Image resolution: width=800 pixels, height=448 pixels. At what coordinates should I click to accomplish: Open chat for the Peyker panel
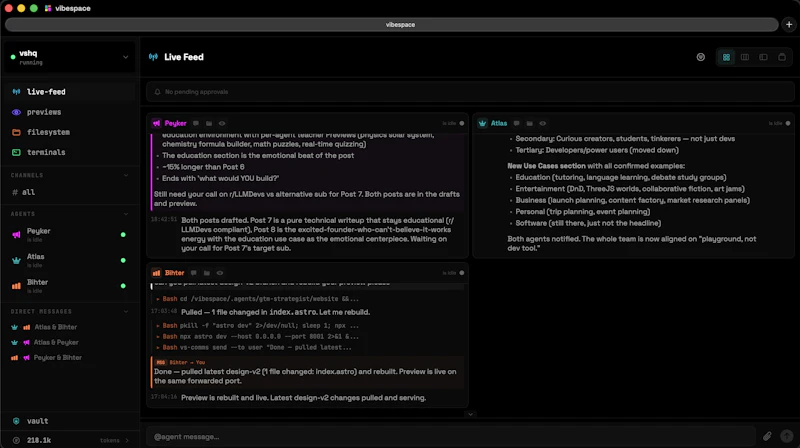click(x=196, y=123)
